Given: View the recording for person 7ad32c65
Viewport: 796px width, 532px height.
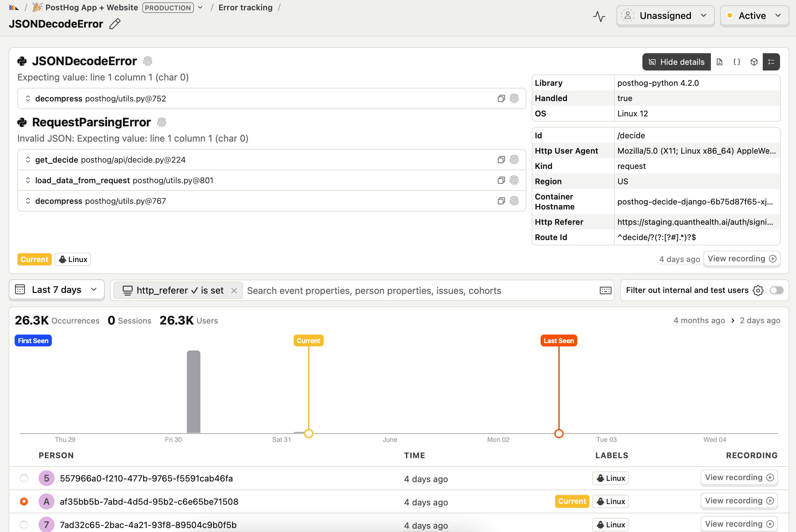Looking at the screenshot, I should click(x=739, y=524).
